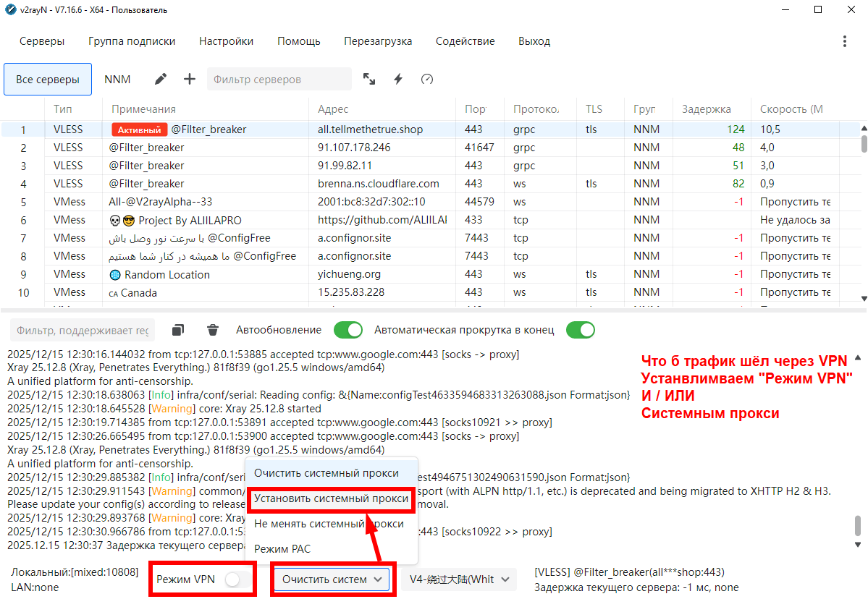Expand the Очистить систем proxy dropdown

click(x=332, y=579)
